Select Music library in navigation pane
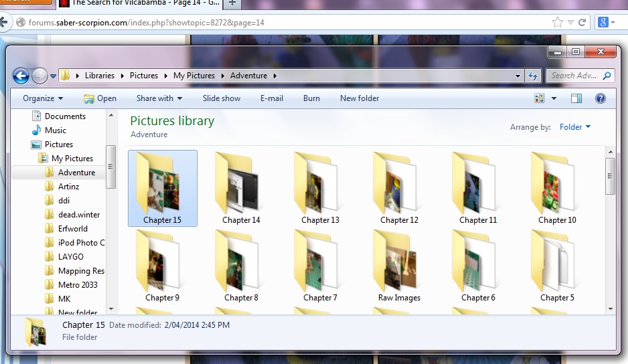Screen dimensions: 628x364 pyautogui.click(x=50, y=130)
